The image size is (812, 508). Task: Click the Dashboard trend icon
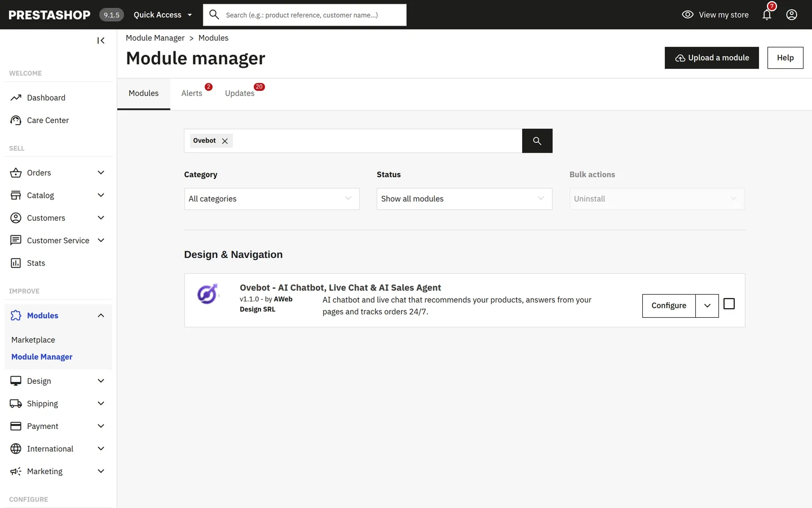point(16,98)
